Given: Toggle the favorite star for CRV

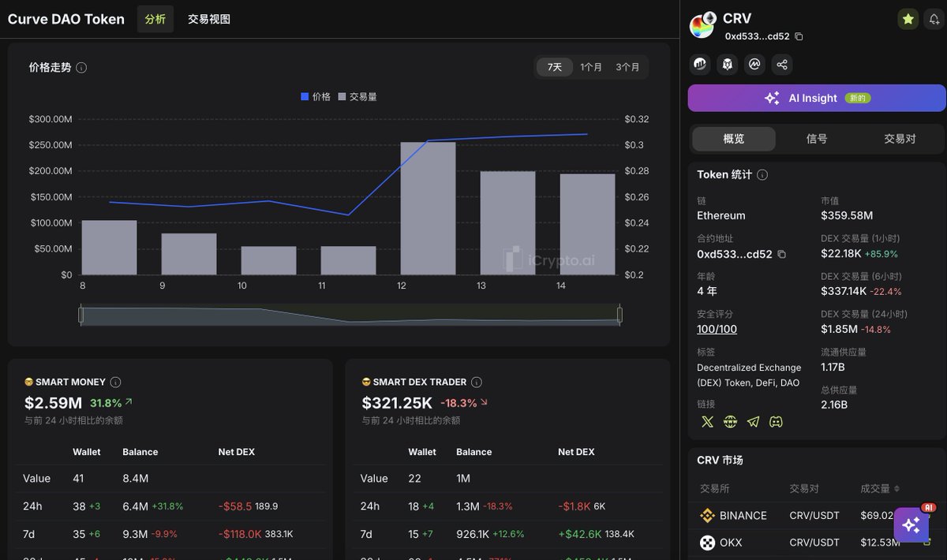Looking at the screenshot, I should 908,20.
